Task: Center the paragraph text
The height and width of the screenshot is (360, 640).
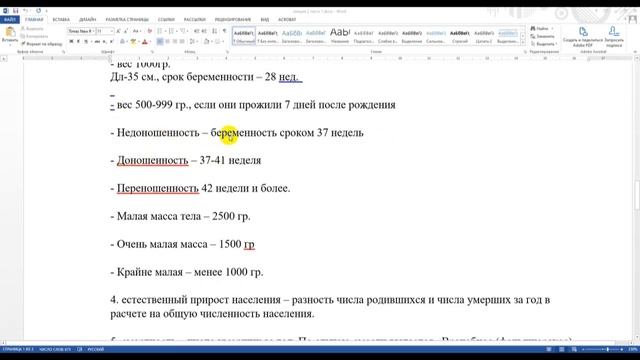Action: pos(167,42)
